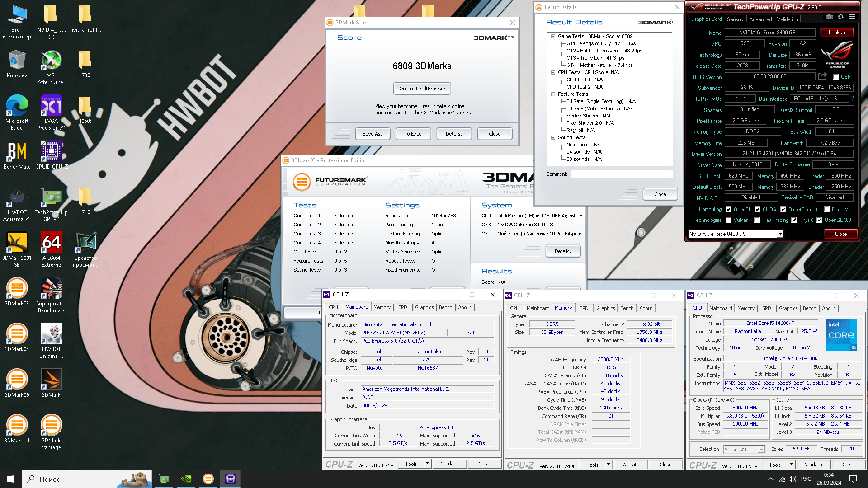This screenshot has width=868, height=488.
Task: Click the taskbar search box Поиск
Action: [x=86, y=479]
